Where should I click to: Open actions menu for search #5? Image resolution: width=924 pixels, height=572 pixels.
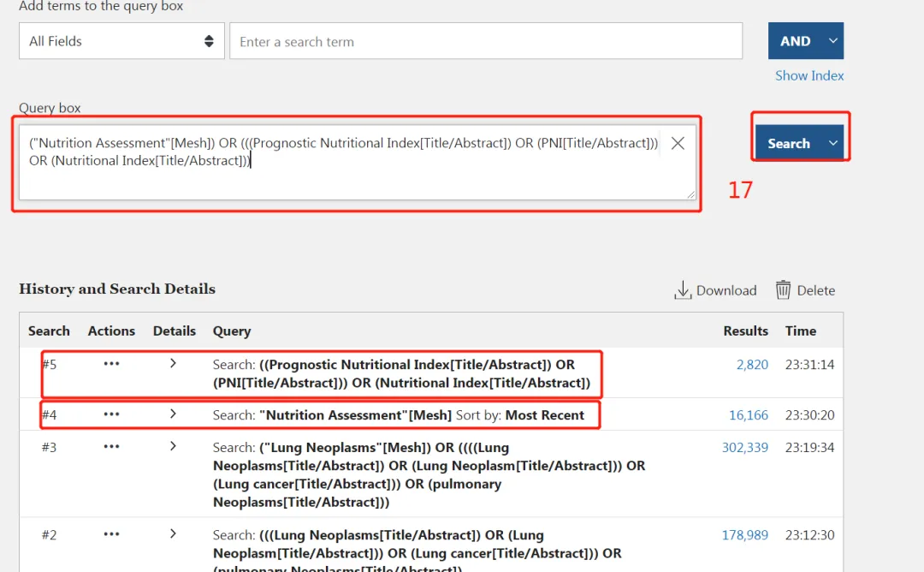pyautogui.click(x=111, y=364)
